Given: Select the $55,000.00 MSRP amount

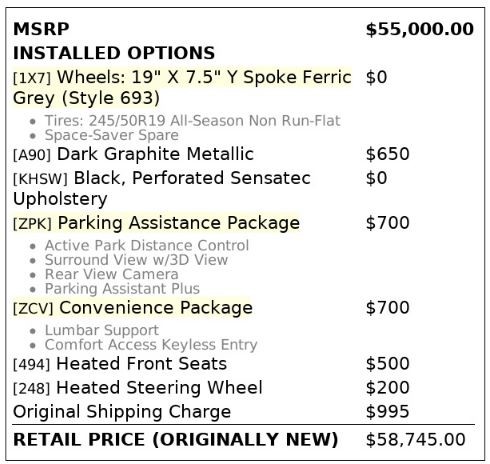Looking at the screenshot, I should pyautogui.click(x=420, y=29).
